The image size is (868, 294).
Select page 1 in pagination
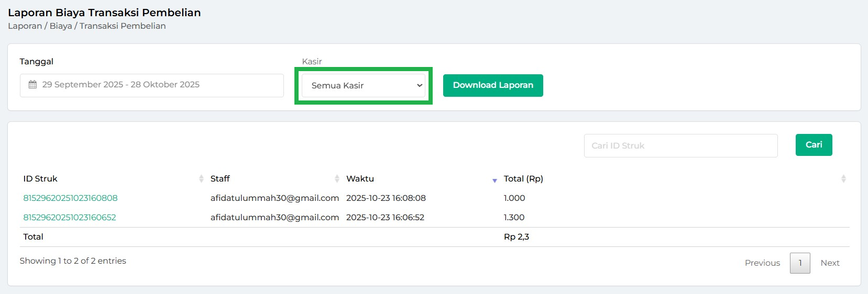coord(800,263)
